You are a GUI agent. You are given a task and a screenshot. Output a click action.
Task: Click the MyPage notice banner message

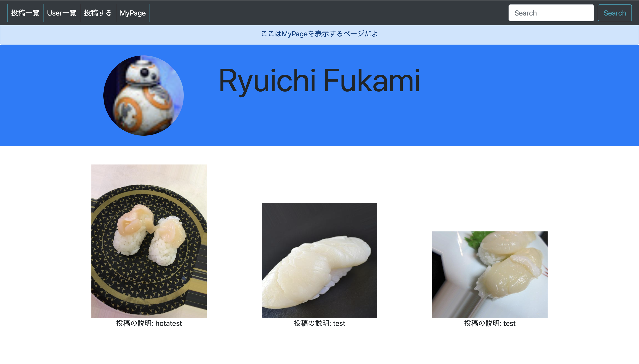(x=319, y=34)
